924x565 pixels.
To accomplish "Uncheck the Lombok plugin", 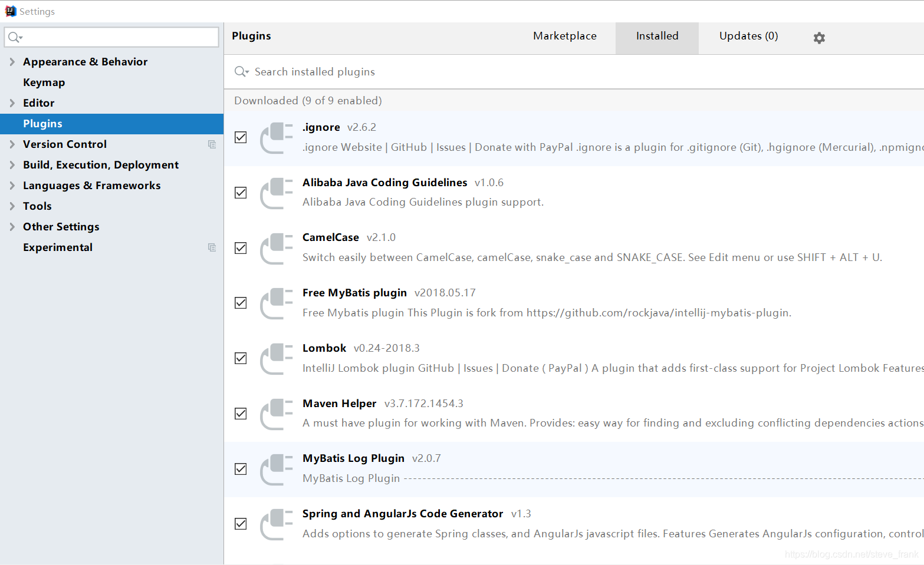I will (241, 358).
